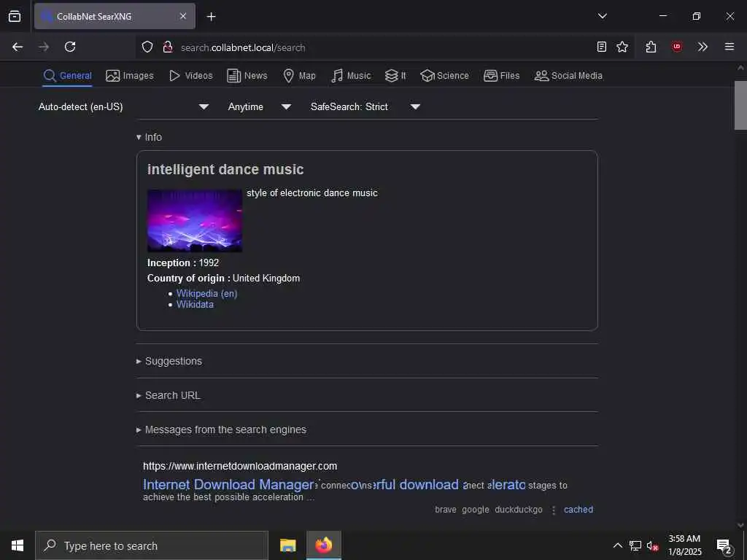The height and width of the screenshot is (560, 747).
Task: Open the Internet Download Manager result title
Action: coord(334,485)
